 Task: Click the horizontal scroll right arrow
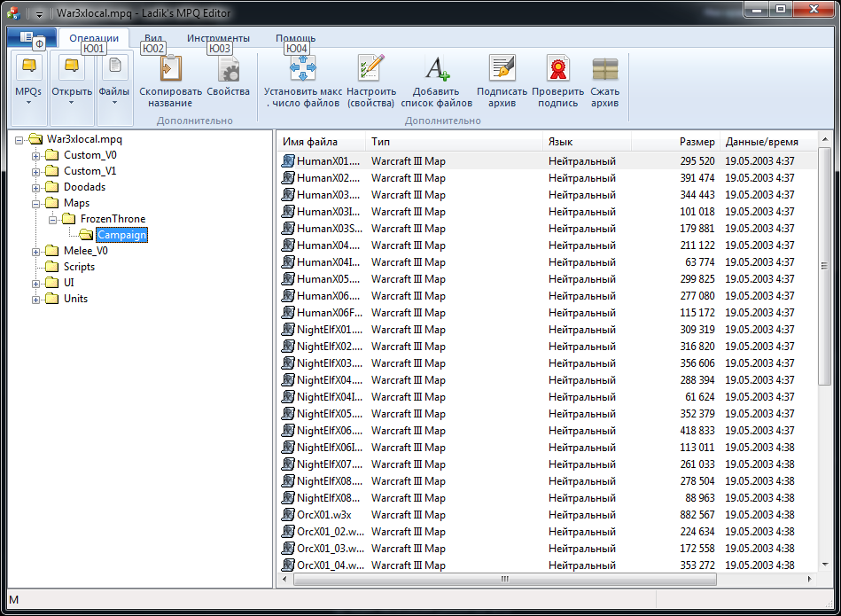point(810,580)
